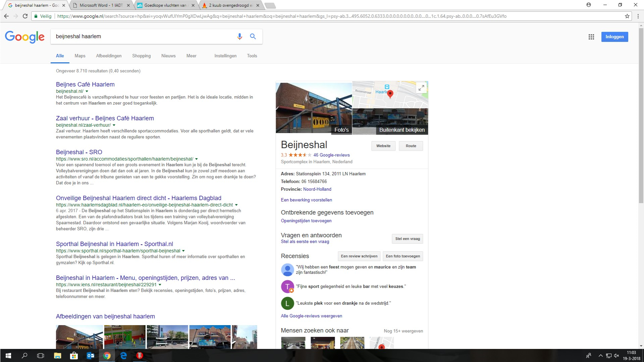Click Inloggen sign-in button

[614, 37]
